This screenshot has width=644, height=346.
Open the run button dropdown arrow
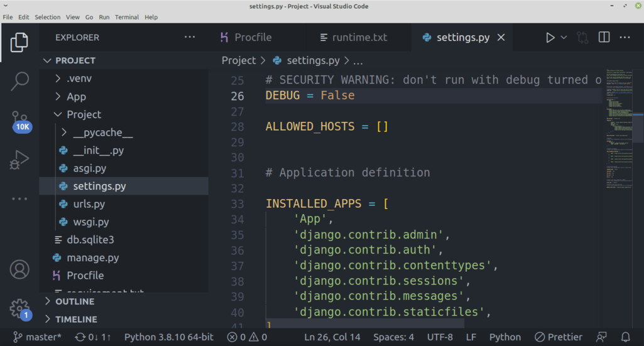point(564,37)
